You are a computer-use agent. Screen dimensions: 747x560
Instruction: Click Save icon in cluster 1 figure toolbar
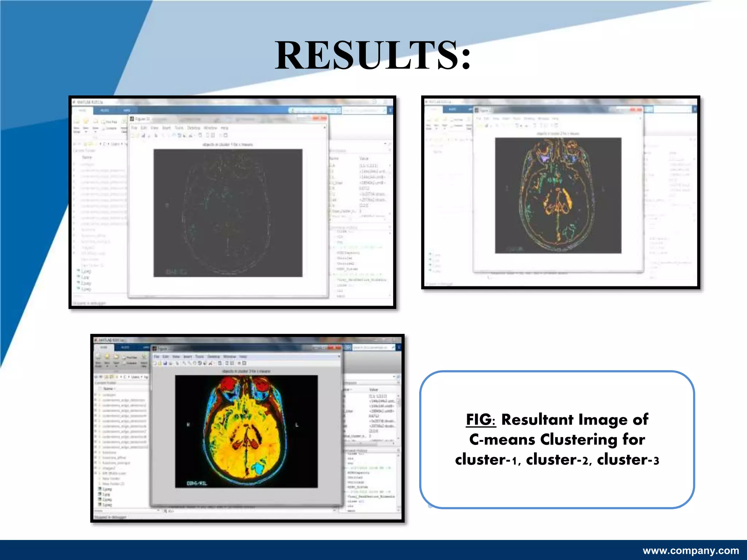click(143, 136)
